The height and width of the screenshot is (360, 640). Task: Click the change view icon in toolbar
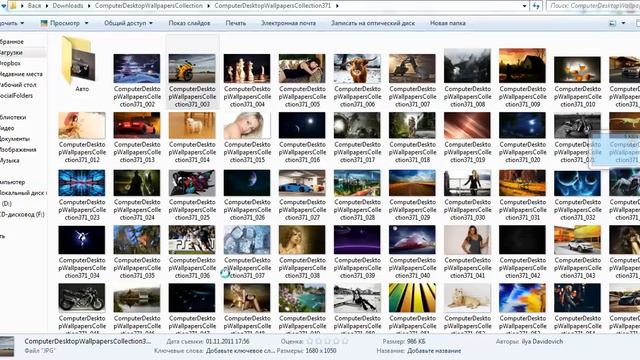click(612, 23)
